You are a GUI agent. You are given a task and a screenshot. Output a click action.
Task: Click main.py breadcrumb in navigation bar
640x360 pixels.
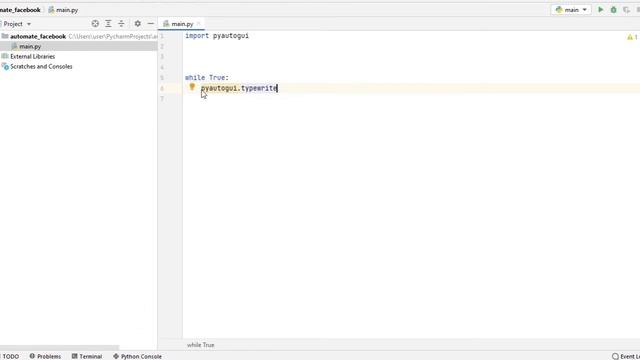(63, 10)
